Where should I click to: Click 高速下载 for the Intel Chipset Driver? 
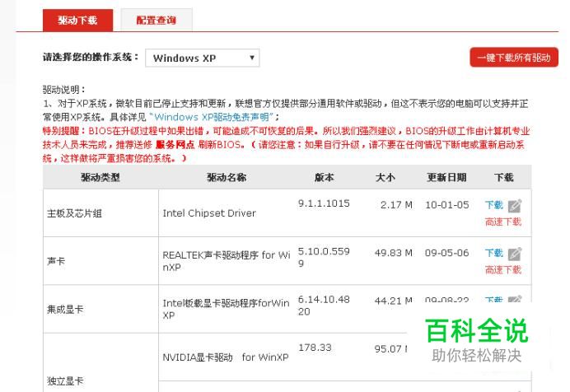point(503,222)
